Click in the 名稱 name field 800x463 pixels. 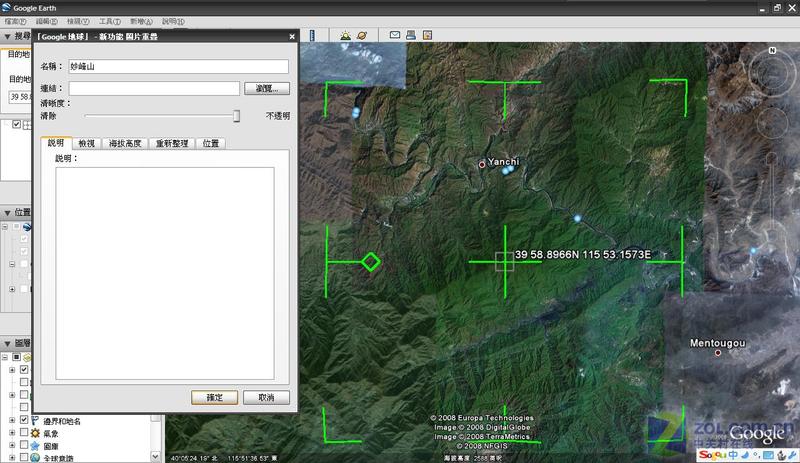pos(179,66)
